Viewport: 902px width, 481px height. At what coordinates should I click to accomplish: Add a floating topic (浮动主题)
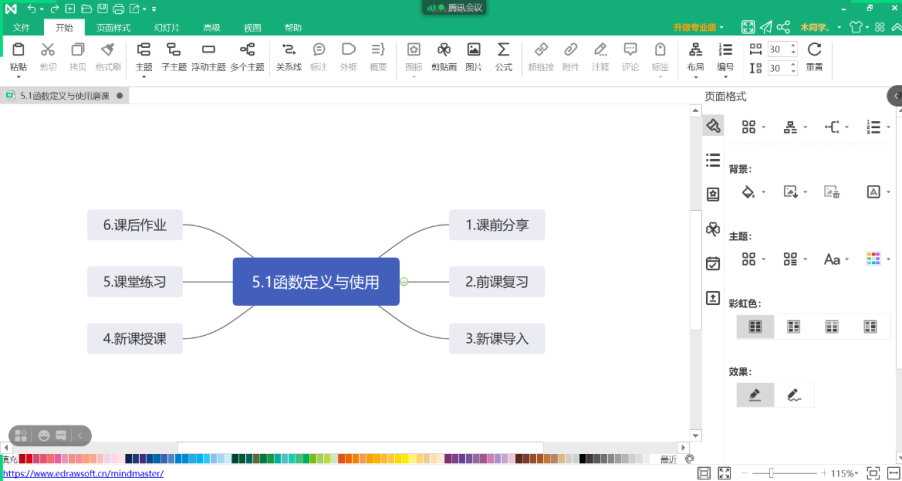(x=208, y=49)
